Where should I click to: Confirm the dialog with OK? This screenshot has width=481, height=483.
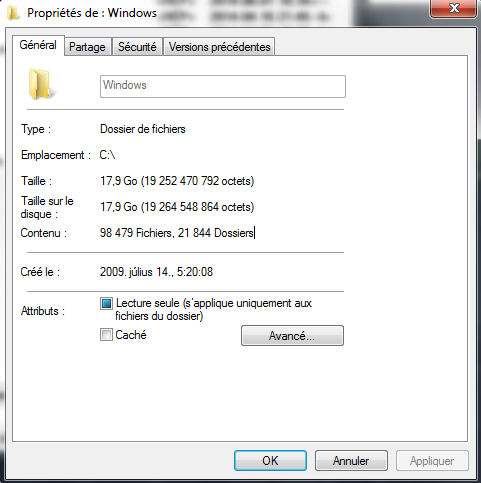pyautogui.click(x=270, y=461)
